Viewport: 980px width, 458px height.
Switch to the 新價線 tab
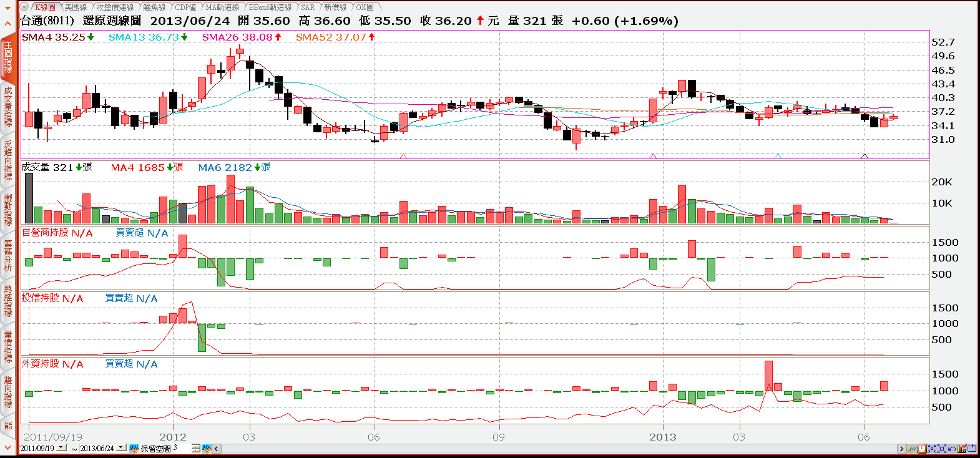tap(335, 7)
